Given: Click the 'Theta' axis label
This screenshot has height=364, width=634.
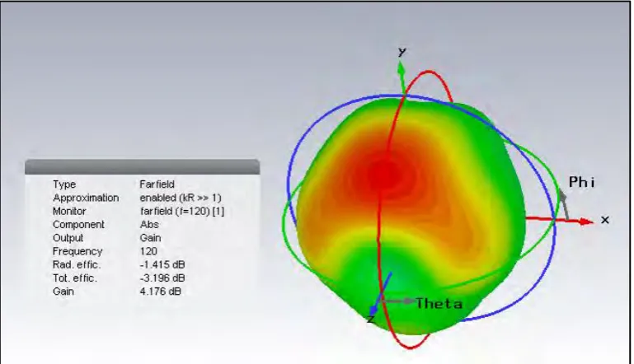Looking at the screenshot, I should [x=439, y=303].
